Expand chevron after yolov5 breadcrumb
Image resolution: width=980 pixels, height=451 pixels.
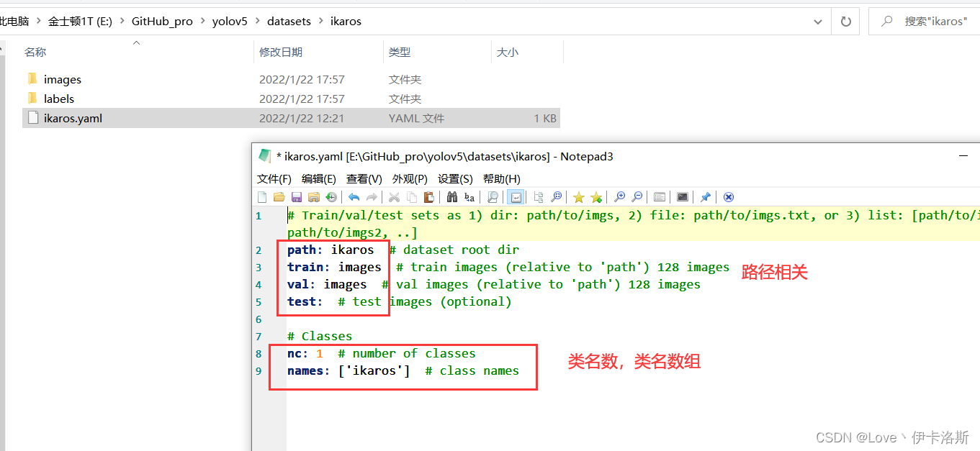click(x=257, y=22)
